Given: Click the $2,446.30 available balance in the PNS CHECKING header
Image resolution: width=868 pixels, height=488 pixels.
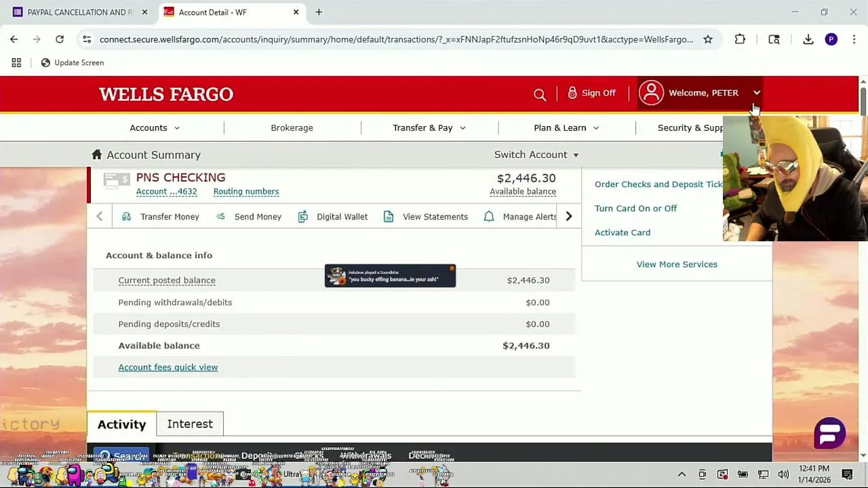Looking at the screenshot, I should click(526, 178).
